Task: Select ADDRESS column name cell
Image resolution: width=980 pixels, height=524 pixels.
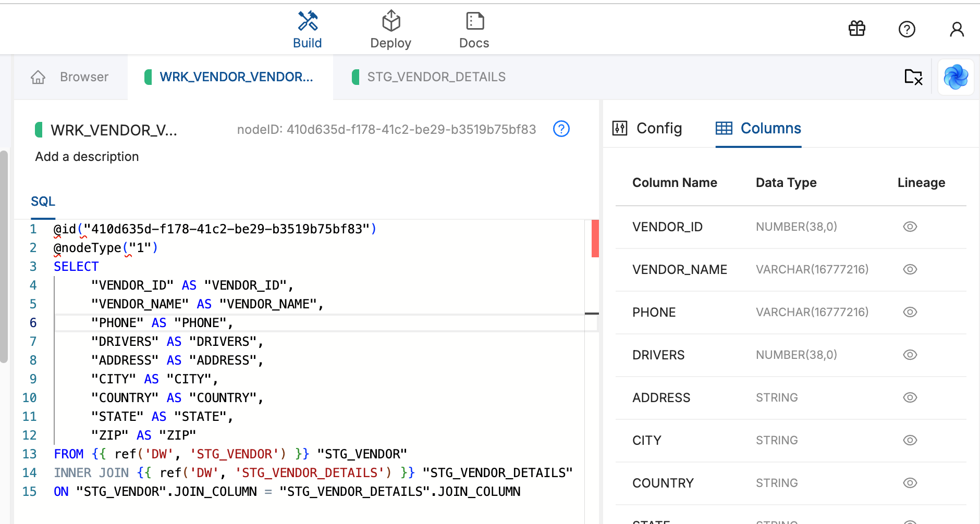Action: point(661,398)
